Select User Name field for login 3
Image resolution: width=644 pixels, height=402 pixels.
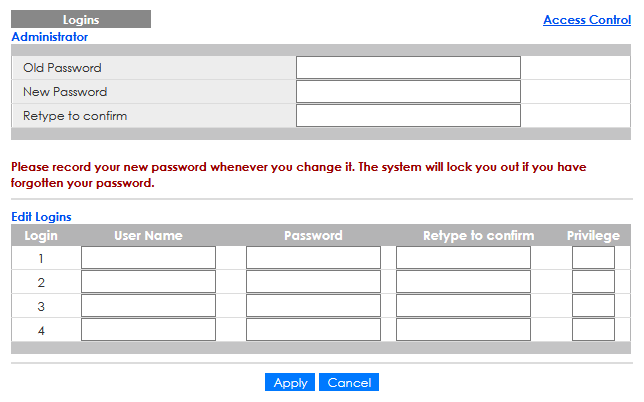(x=148, y=306)
